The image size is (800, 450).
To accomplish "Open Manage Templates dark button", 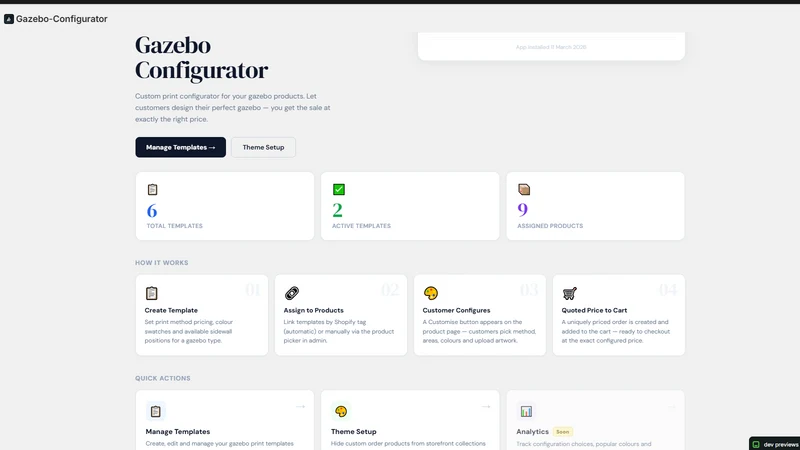I will (x=181, y=147).
